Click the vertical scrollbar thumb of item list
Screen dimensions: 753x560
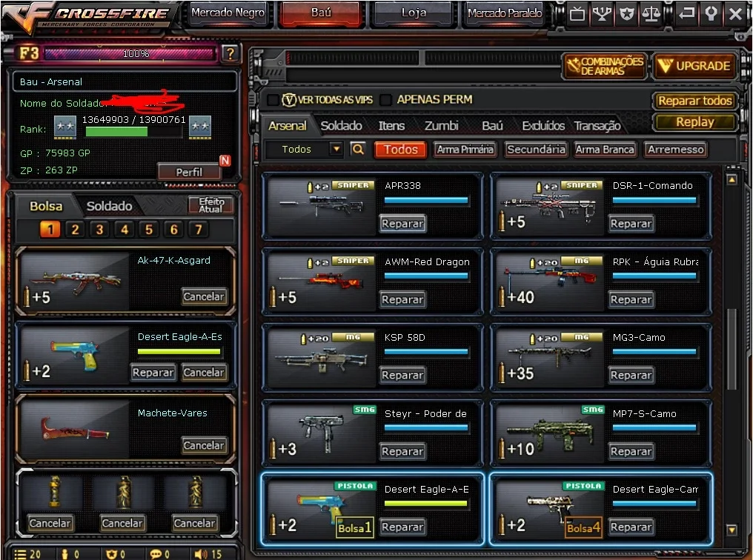click(732, 350)
